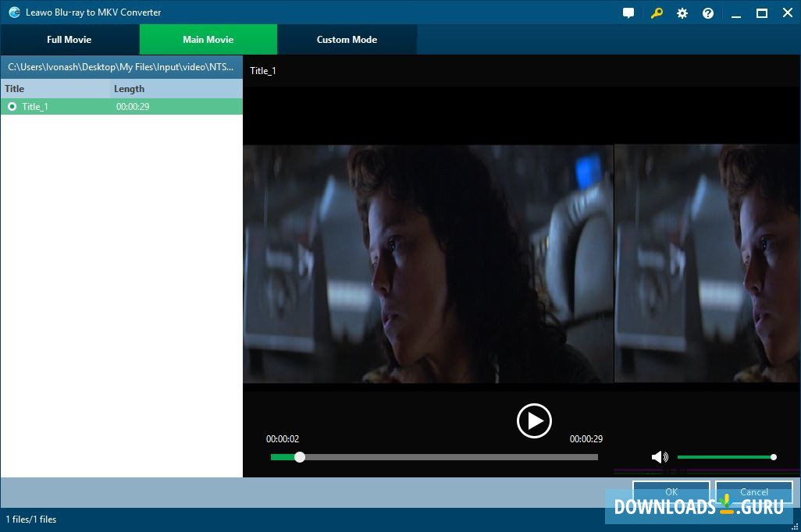Click the registration key icon

[656, 12]
